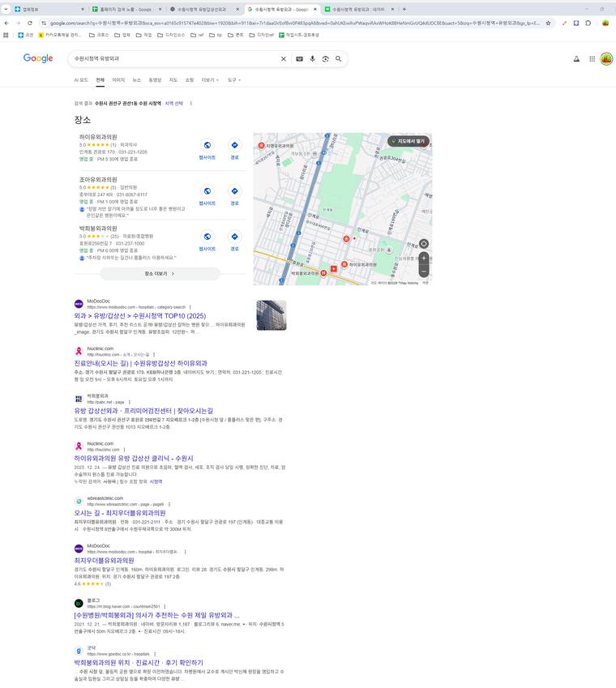Viewport: 616px width, 688px height.
Task: Switch to the 동영상 results tab
Action: 155,80
